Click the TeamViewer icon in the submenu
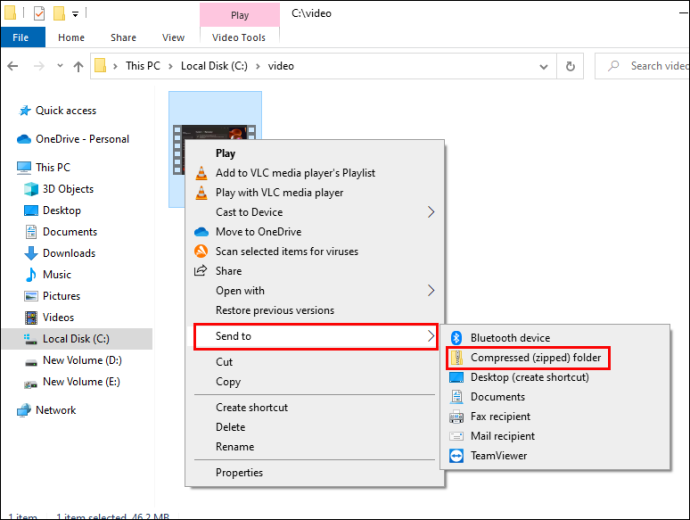The image size is (690, 520). point(456,456)
